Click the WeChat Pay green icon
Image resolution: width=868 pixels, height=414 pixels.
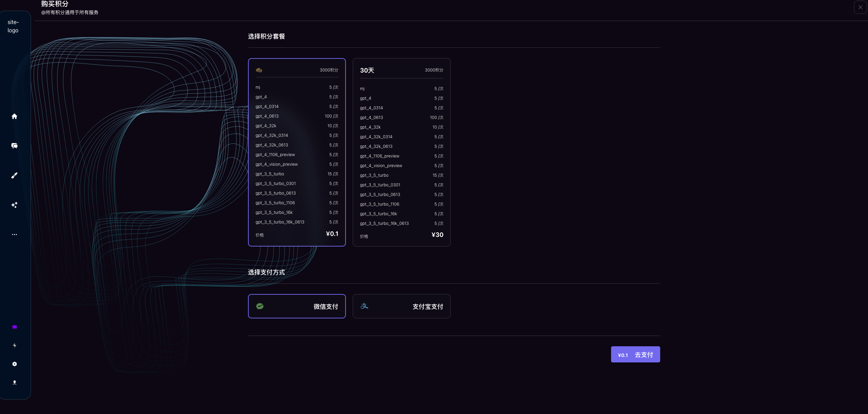pos(260,306)
